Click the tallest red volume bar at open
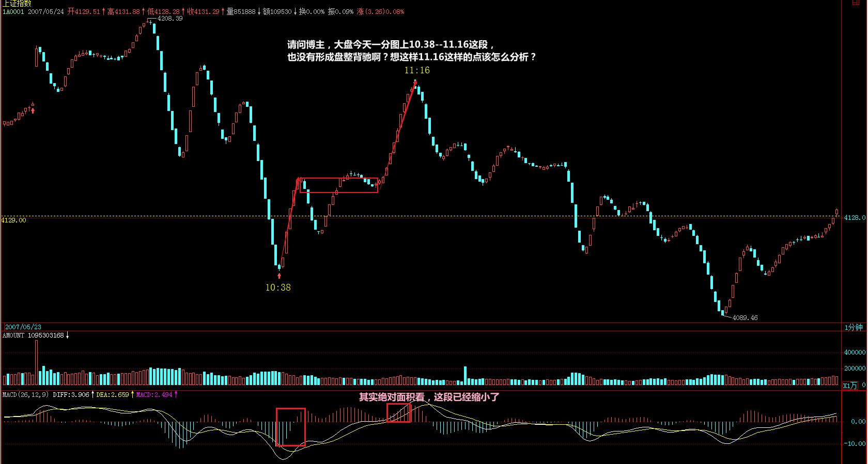Viewport: 868px width, 464px height. pos(36,363)
